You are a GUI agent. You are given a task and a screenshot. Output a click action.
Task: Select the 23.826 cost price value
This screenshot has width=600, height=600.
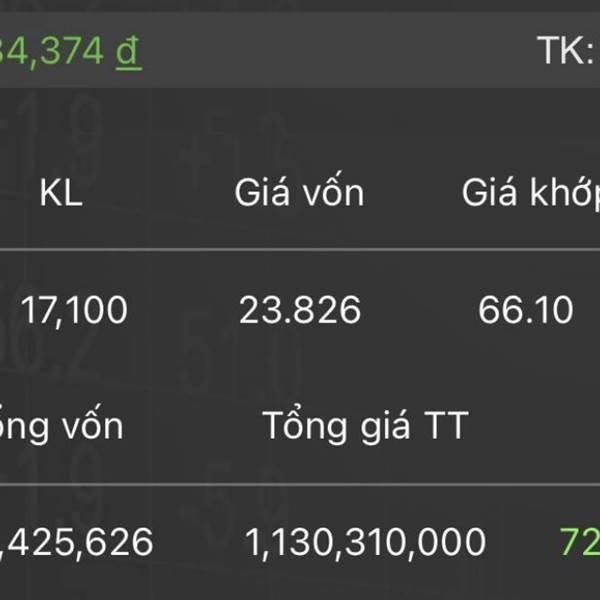tap(300, 310)
